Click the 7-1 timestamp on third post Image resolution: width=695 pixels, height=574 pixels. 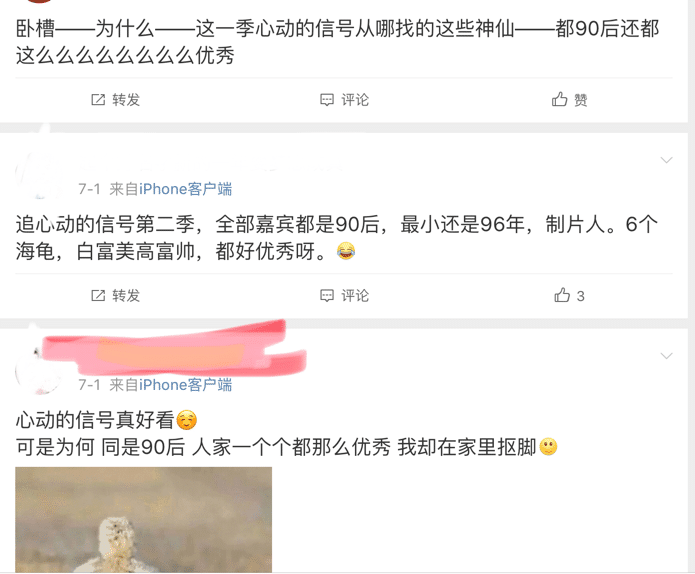pyautogui.click(x=90, y=385)
